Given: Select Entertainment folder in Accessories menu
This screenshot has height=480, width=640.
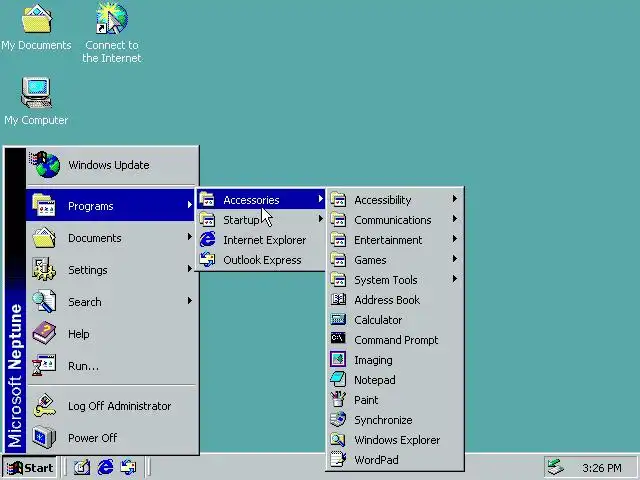Looking at the screenshot, I should point(395,240).
